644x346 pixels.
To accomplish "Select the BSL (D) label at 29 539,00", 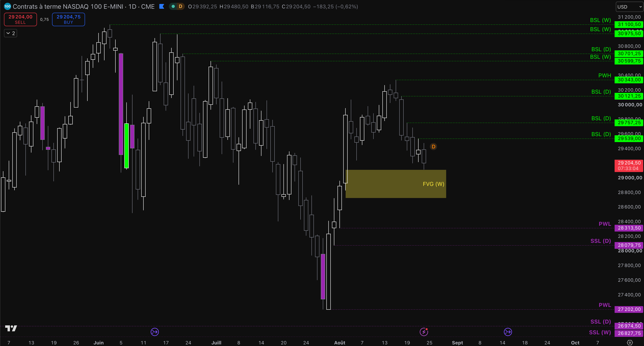I will pos(601,134).
